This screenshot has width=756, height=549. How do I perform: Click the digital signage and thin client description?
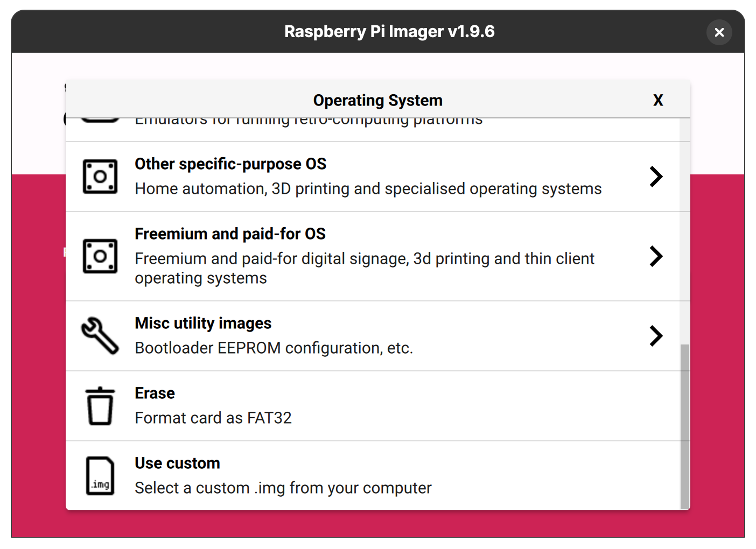[x=365, y=269]
